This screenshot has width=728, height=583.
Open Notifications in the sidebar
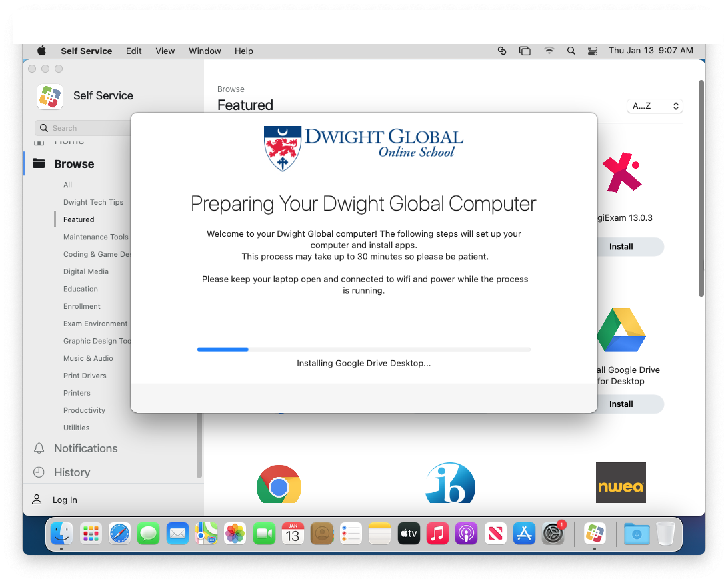(x=85, y=448)
